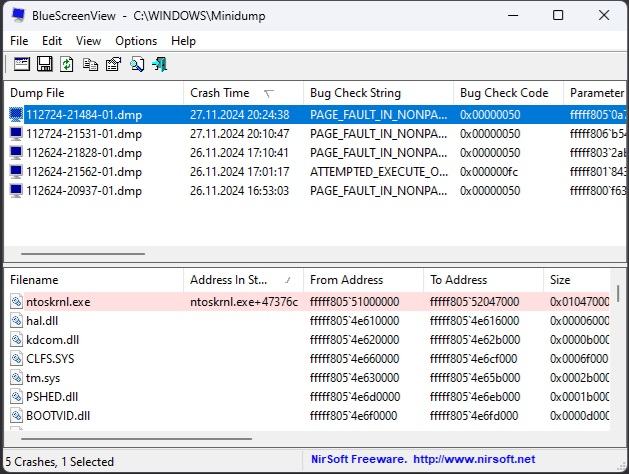Open the Help menu
This screenshot has height=474, width=629.
[183, 41]
